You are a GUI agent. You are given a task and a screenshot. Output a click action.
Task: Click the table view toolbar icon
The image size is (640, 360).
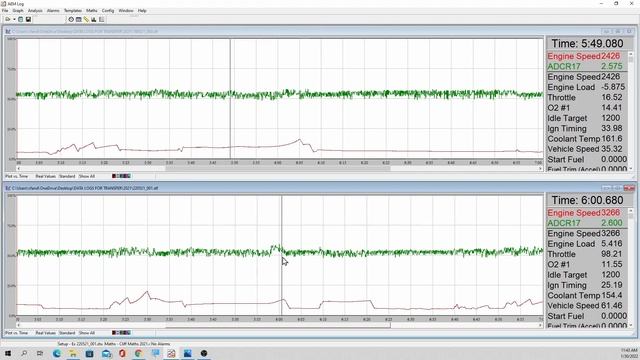click(x=78, y=19)
